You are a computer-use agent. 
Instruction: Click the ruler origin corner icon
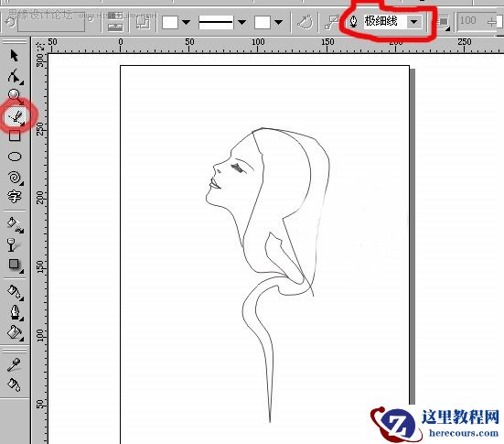pyautogui.click(x=40, y=46)
